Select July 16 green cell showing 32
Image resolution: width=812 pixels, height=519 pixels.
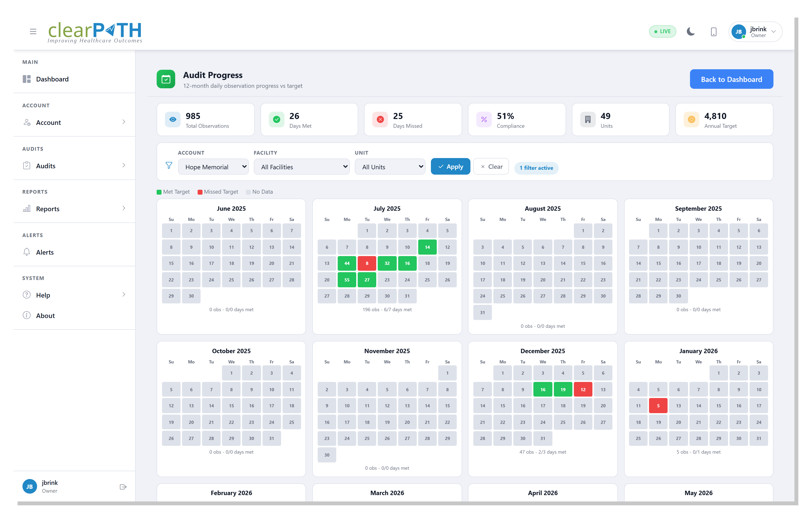pyautogui.click(x=387, y=263)
